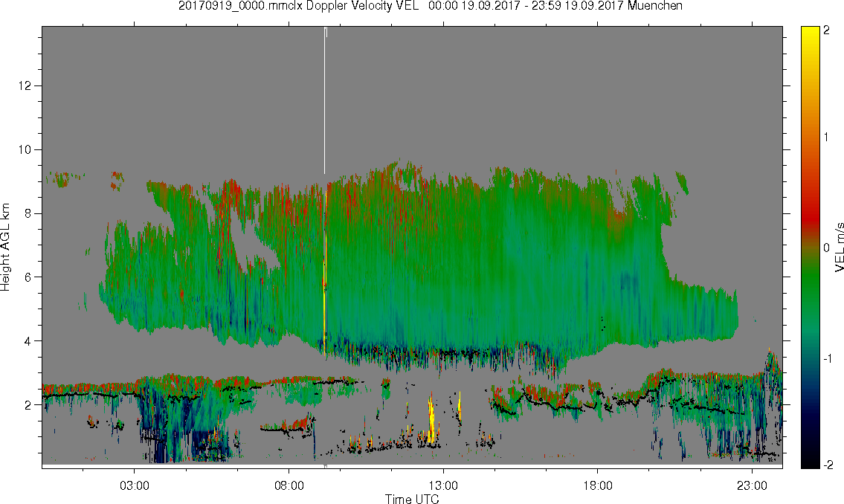Click the colorbar value label -1
Screen dimensions: 844x504
click(828, 359)
